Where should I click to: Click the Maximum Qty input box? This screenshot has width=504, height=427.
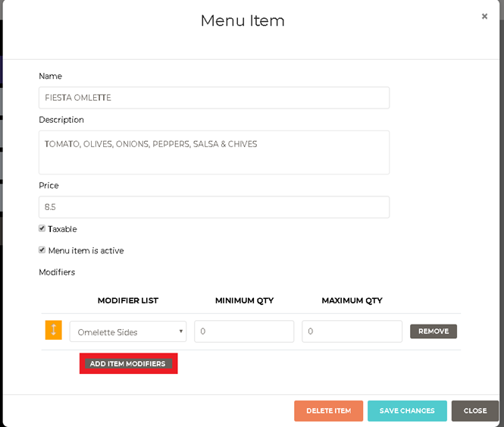click(x=352, y=331)
